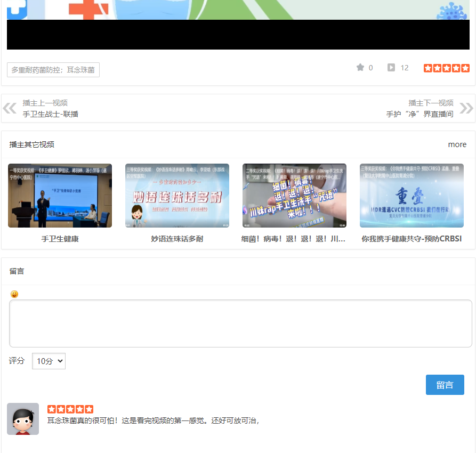Submit comment with the 留言 button
Screen dimensions: 476x453
(445, 385)
